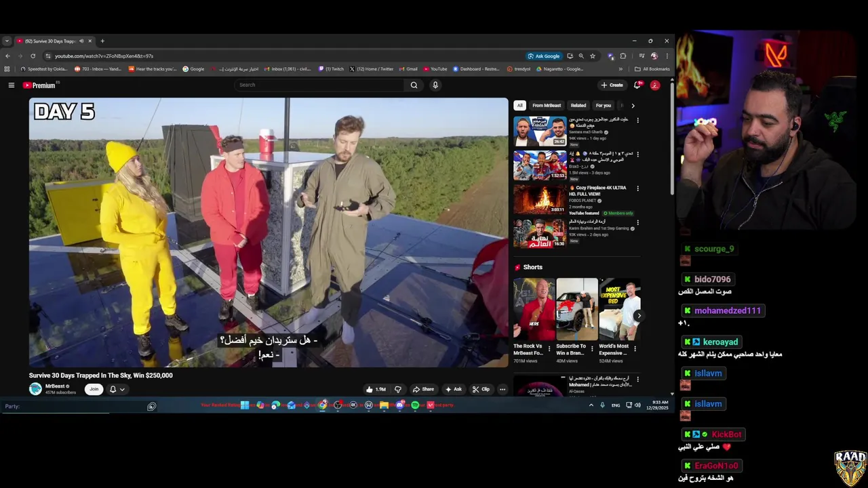Show more filter chips with right arrow
The width and height of the screenshot is (868, 488).
(633, 106)
